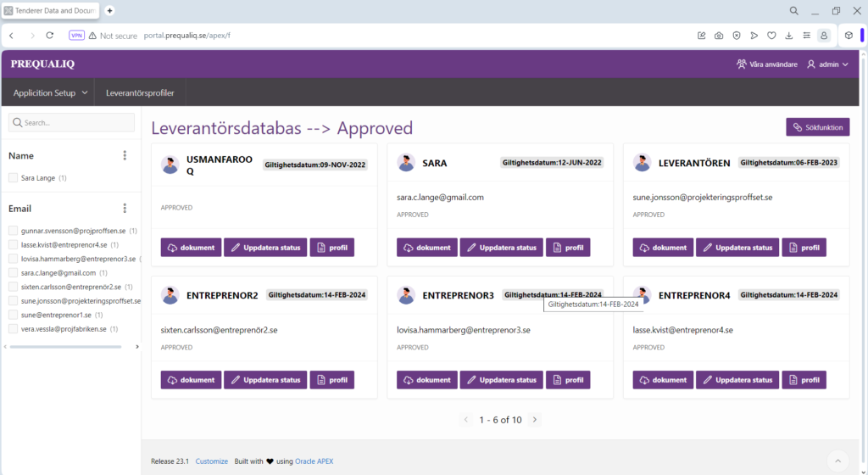This screenshot has width=868, height=475.
Task: Click the Våra användare users icon
Action: pos(742,64)
